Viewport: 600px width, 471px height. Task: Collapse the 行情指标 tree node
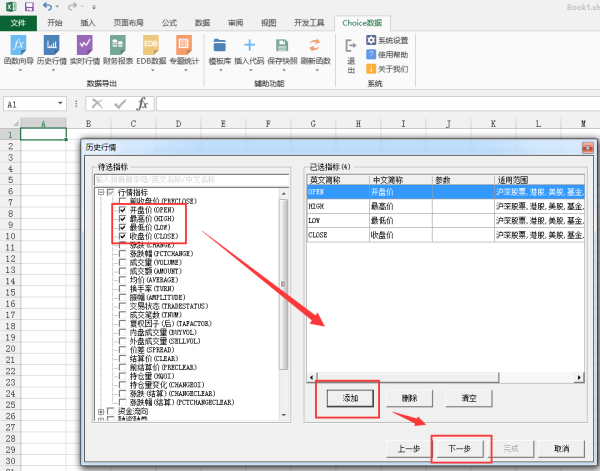(102, 192)
